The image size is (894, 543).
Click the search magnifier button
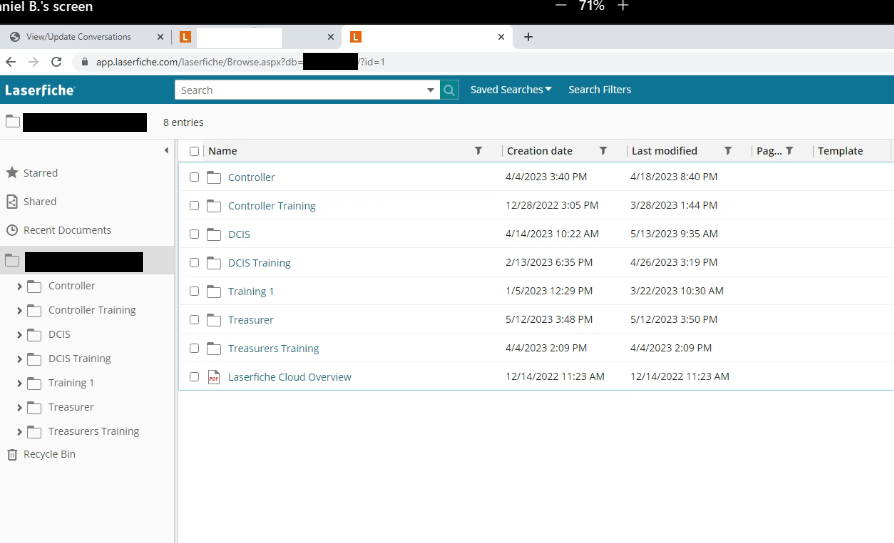449,90
